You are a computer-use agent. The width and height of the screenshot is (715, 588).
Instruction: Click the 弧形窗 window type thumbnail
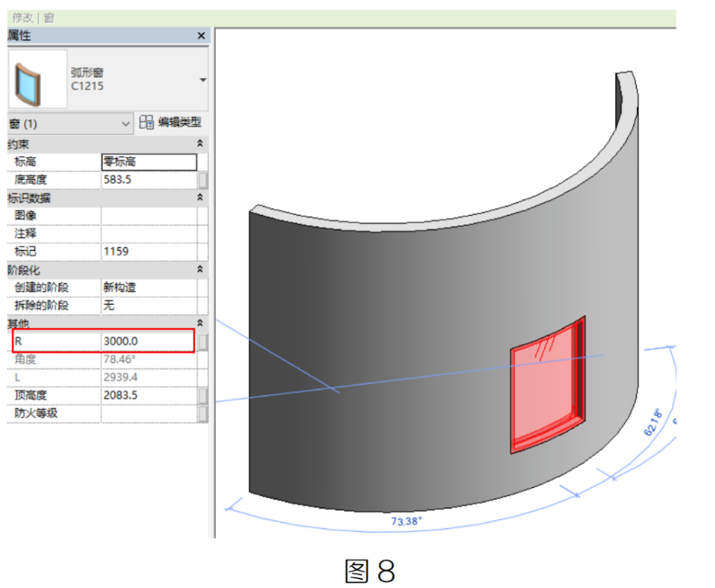click(x=37, y=80)
